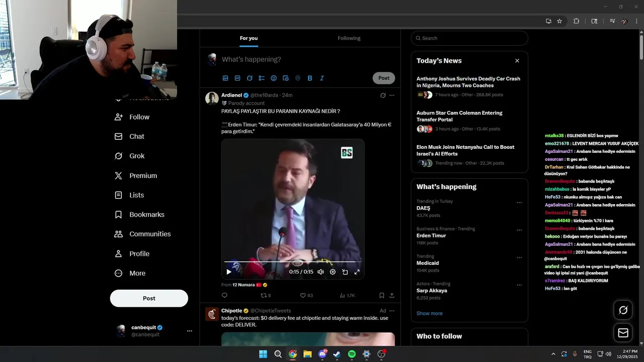Open the Medicaid trending topic

tap(428, 263)
